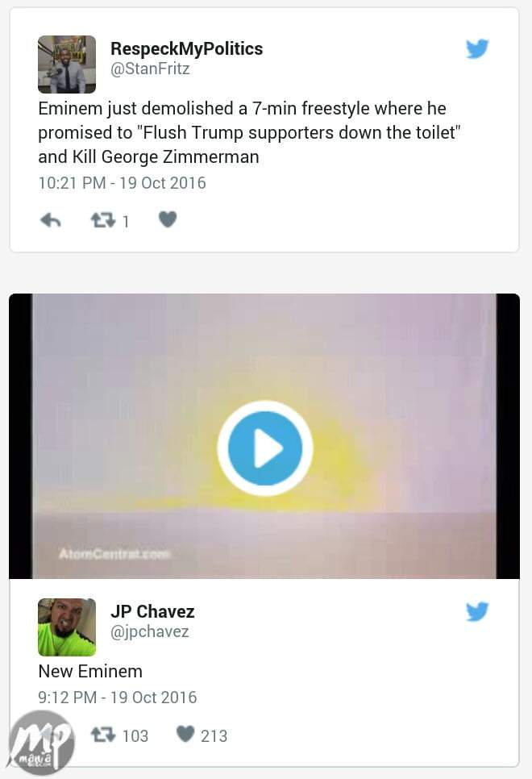Retweet the RespeckMyPolitics tweet
The width and height of the screenshot is (532, 779).
(103, 220)
